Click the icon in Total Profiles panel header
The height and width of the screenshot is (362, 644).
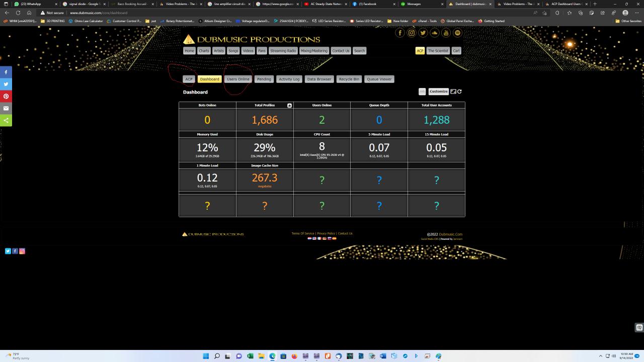(x=289, y=106)
